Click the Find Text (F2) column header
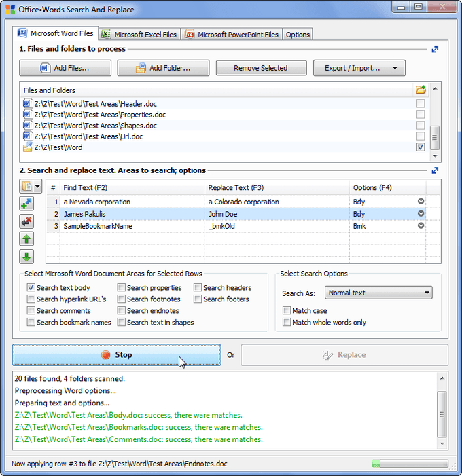This screenshot has height=476, width=462. point(132,187)
